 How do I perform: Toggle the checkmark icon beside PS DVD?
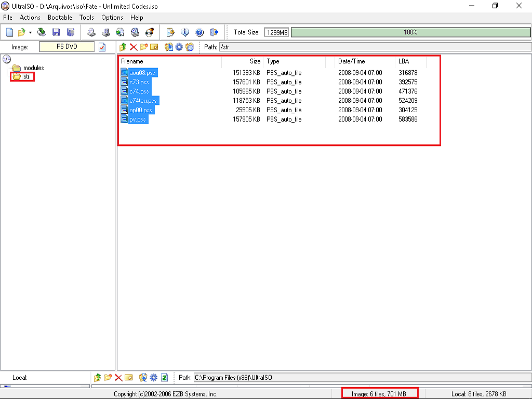click(102, 47)
